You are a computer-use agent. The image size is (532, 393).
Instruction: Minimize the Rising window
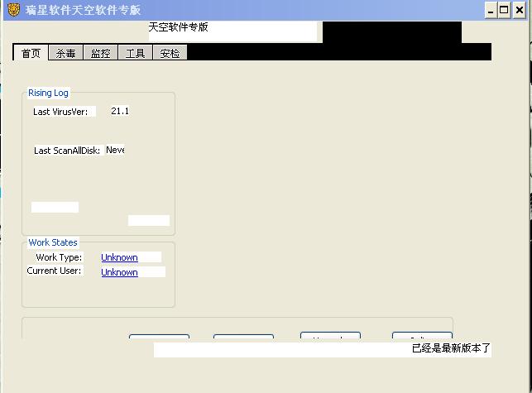coord(491,10)
